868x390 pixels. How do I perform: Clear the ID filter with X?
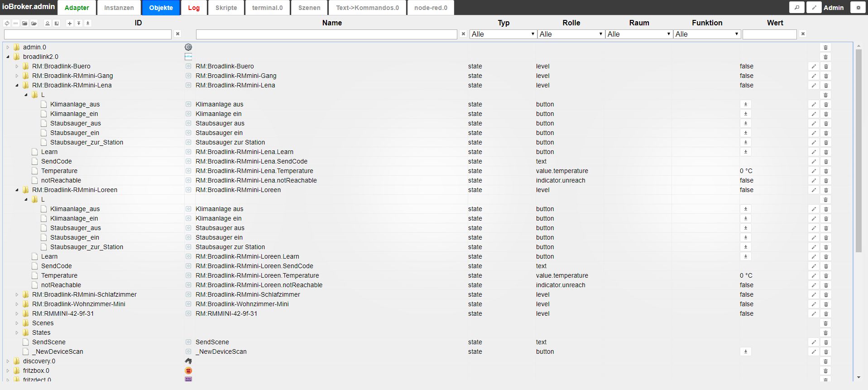[178, 34]
